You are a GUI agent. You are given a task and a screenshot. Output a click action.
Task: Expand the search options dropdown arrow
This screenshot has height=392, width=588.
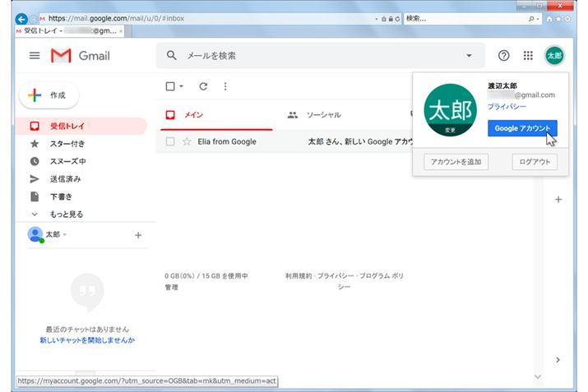coord(470,56)
